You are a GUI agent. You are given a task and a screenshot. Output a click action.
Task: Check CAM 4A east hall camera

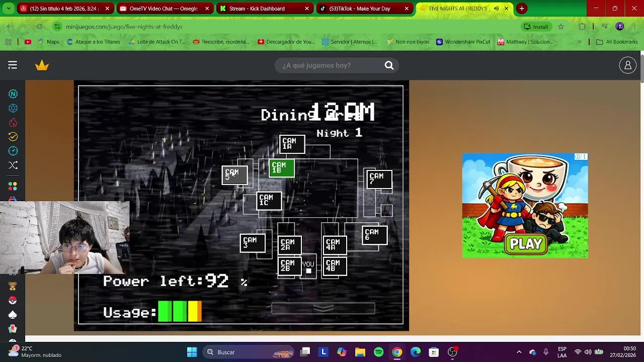point(335,245)
